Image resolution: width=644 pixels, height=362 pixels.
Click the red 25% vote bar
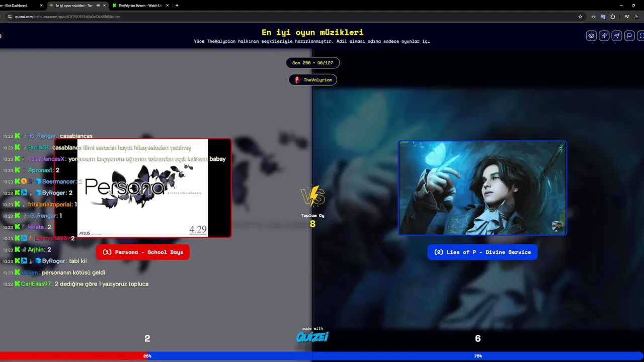pos(73,356)
